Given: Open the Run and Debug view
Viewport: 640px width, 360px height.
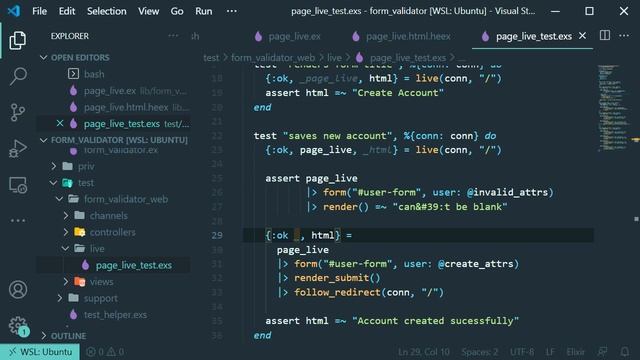Looking at the screenshot, I should click(18, 148).
